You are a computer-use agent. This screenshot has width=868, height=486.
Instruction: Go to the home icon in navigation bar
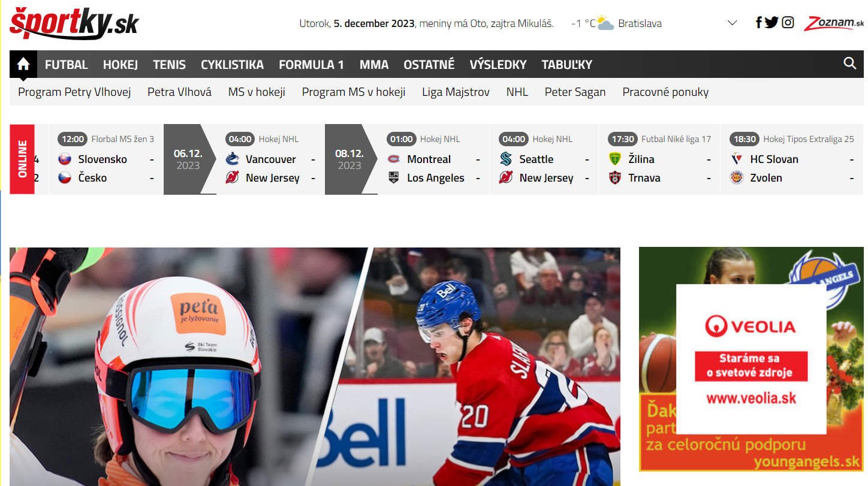tap(23, 64)
